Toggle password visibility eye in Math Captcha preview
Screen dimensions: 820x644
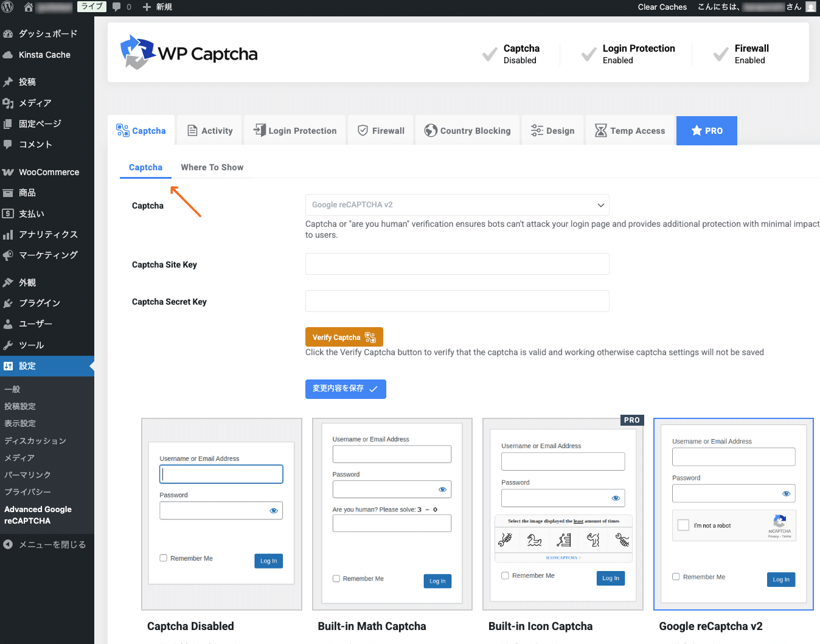(x=443, y=489)
